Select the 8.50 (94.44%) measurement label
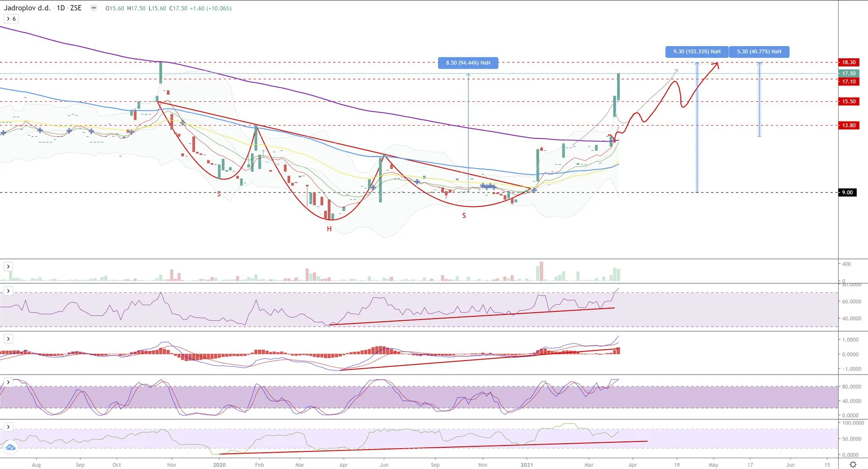 point(468,63)
